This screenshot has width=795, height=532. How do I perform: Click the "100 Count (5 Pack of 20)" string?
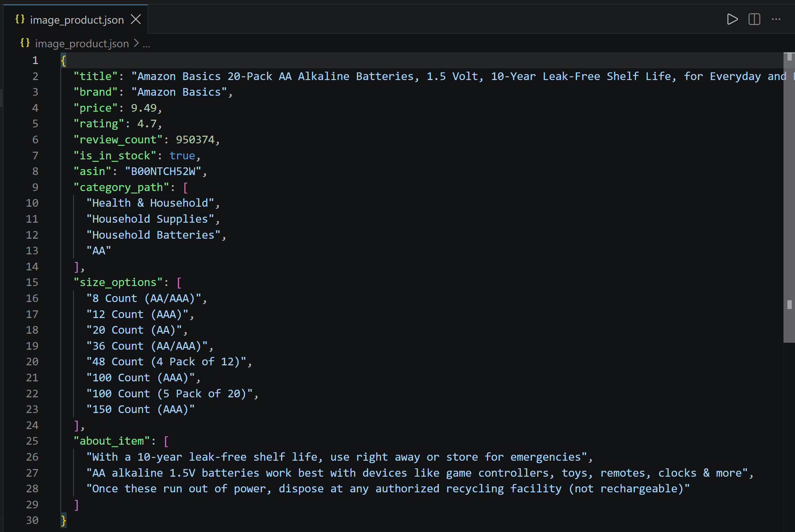point(170,394)
